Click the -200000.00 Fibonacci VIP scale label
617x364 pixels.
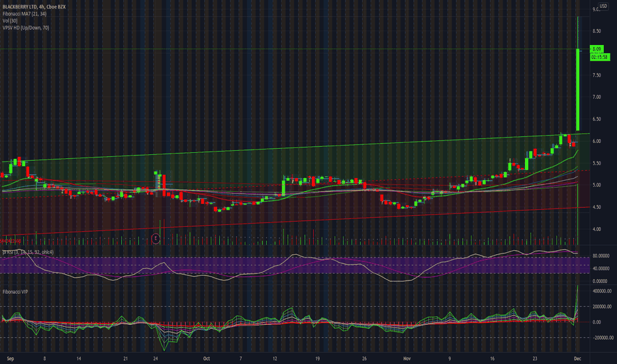click(603, 338)
